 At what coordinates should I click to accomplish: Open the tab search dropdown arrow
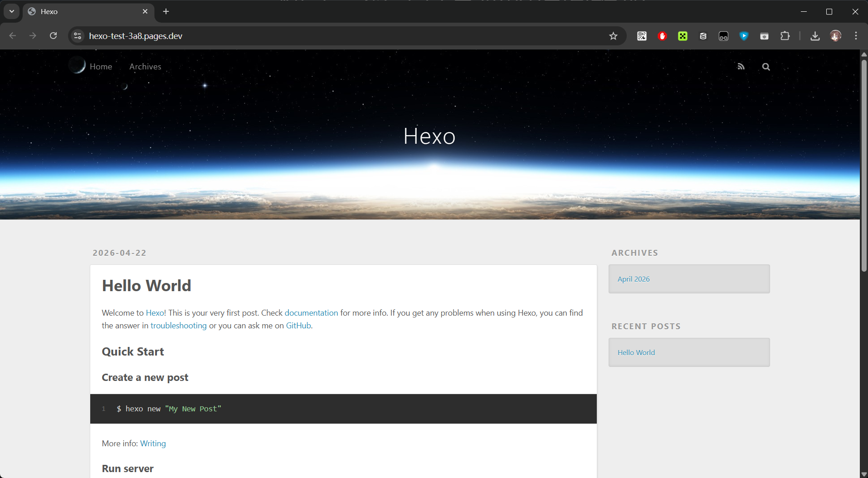pyautogui.click(x=12, y=11)
